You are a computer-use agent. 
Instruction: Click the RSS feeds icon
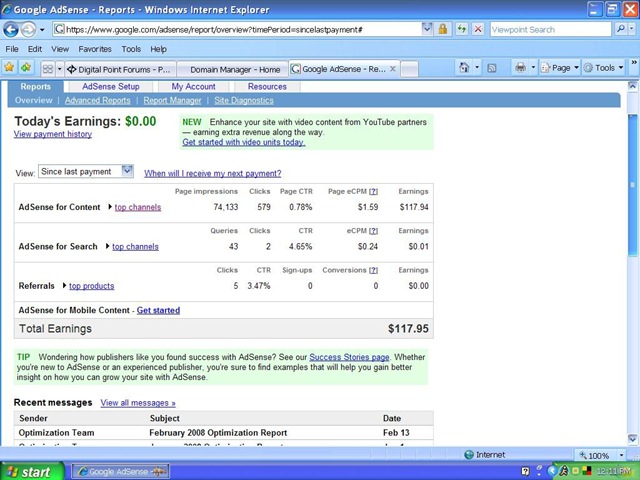[x=492, y=68]
